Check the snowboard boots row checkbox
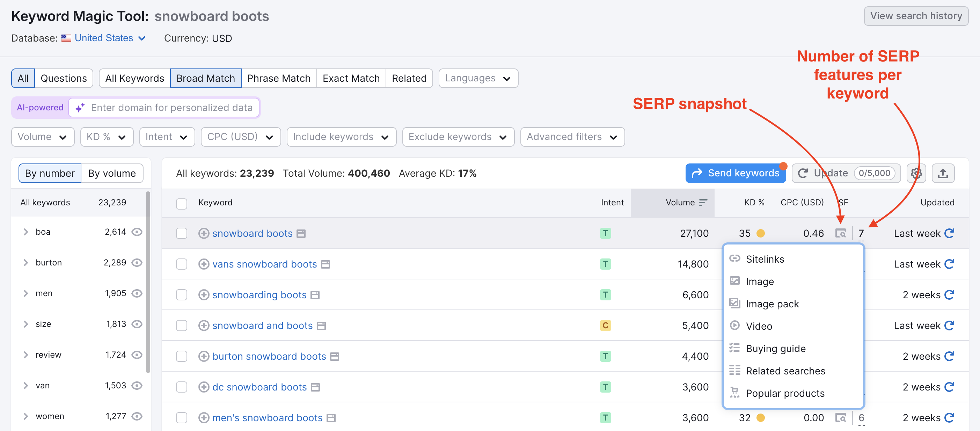The image size is (980, 431). point(182,233)
